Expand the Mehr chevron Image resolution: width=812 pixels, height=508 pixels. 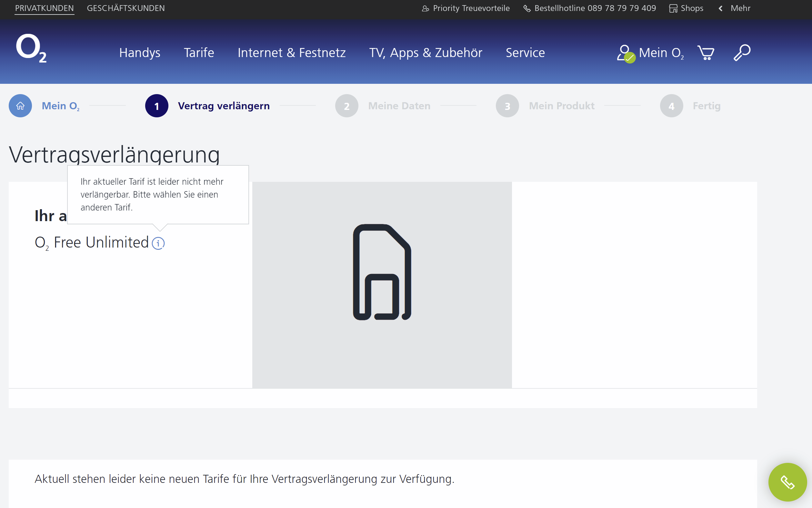721,8
